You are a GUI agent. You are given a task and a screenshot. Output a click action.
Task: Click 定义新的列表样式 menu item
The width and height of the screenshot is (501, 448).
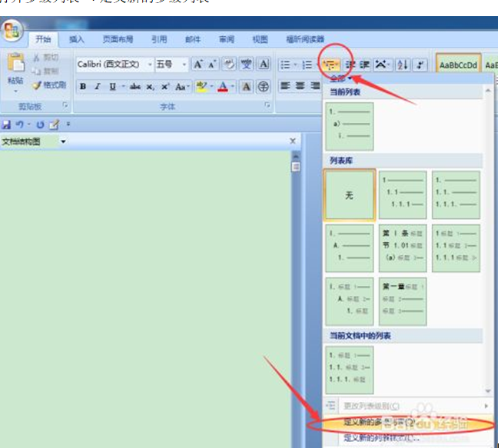(x=407, y=438)
